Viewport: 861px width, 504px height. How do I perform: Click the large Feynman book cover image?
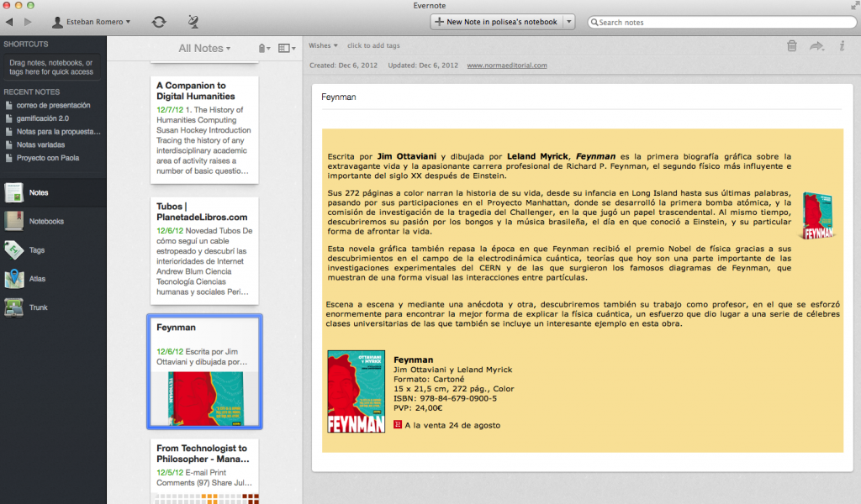[356, 391]
